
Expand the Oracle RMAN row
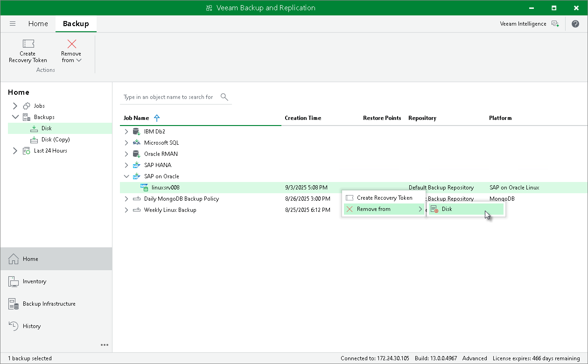click(x=126, y=154)
